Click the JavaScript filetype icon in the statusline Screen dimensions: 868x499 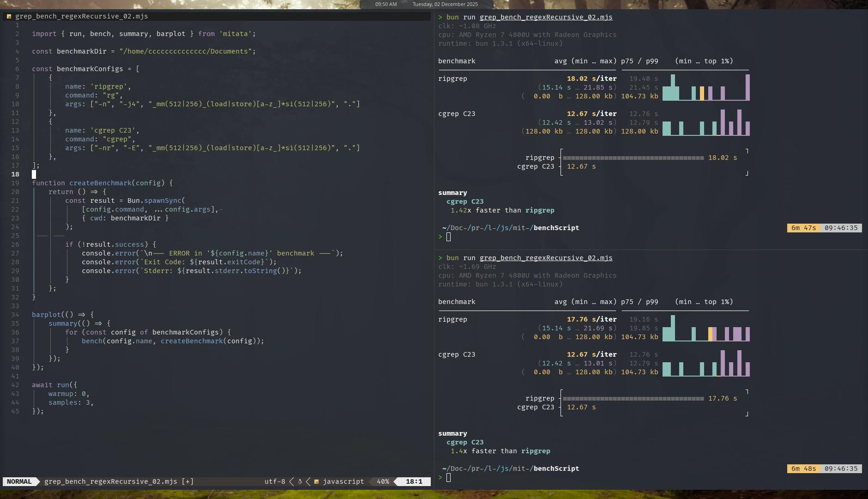[316, 481]
